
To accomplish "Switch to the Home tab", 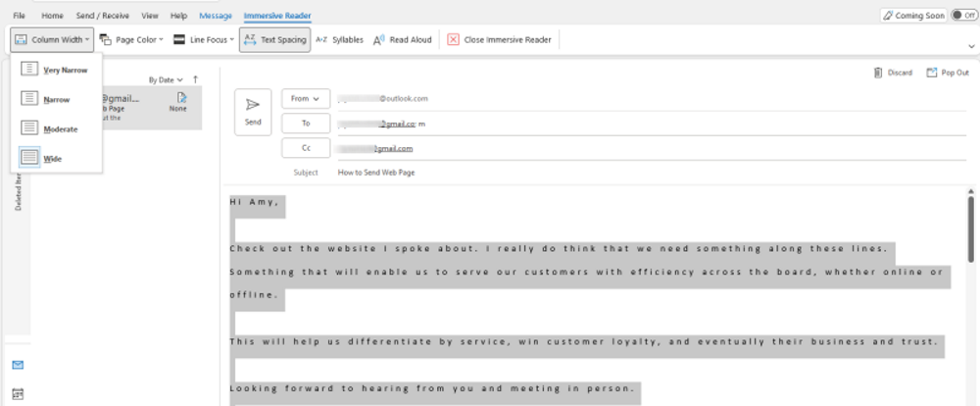I will [x=53, y=16].
